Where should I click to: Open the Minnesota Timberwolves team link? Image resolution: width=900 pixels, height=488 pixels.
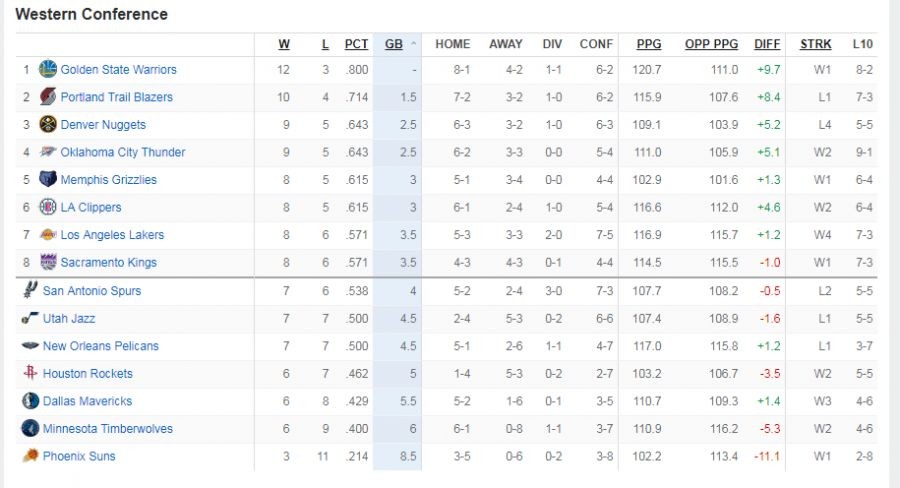click(x=108, y=429)
